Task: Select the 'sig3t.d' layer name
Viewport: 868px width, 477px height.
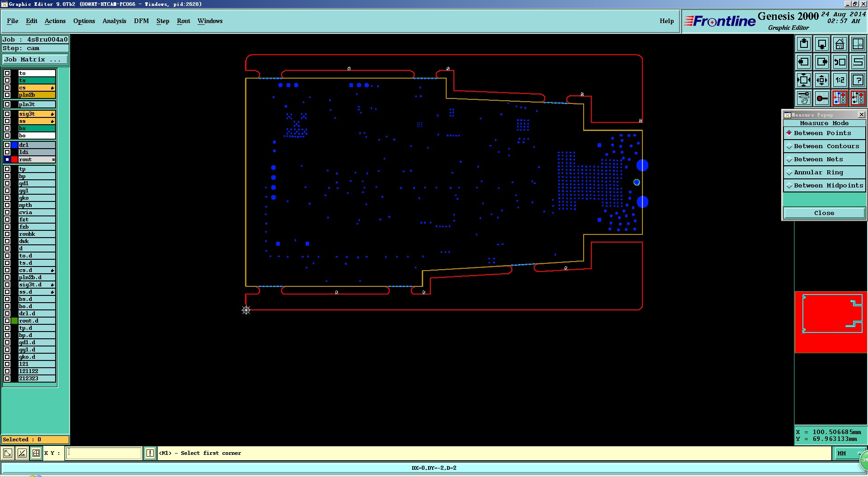Action: (37, 285)
